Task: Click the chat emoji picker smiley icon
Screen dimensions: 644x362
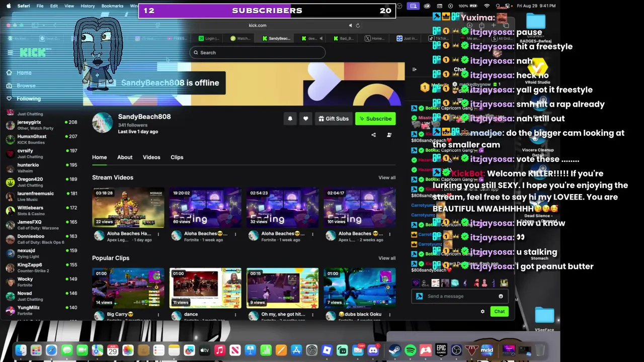Action: pyautogui.click(x=501, y=296)
